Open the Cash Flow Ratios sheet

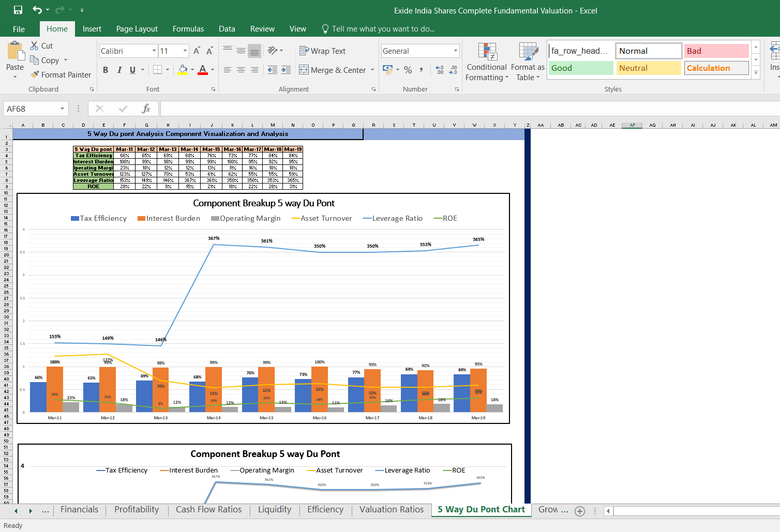(x=208, y=509)
